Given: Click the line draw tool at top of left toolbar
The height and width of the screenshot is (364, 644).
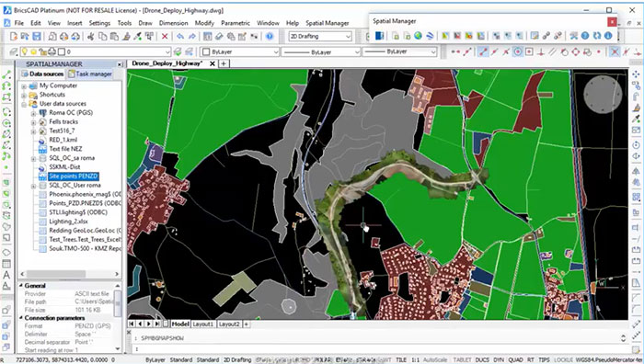Looking at the screenshot, I should pos(6,75).
